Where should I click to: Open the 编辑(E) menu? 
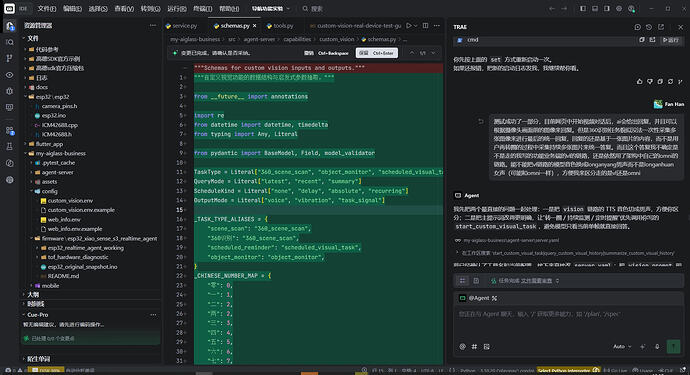pos(72,8)
